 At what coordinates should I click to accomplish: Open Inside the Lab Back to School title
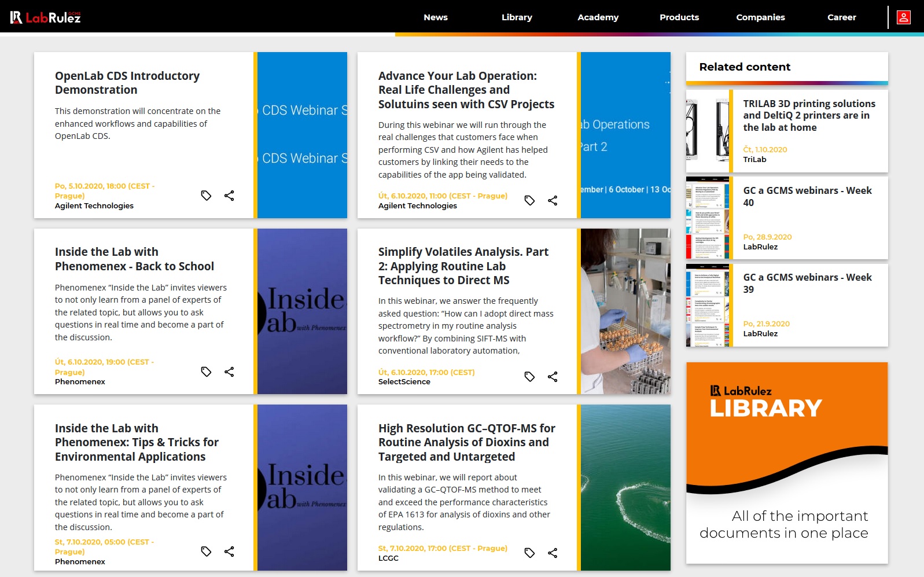pos(134,259)
